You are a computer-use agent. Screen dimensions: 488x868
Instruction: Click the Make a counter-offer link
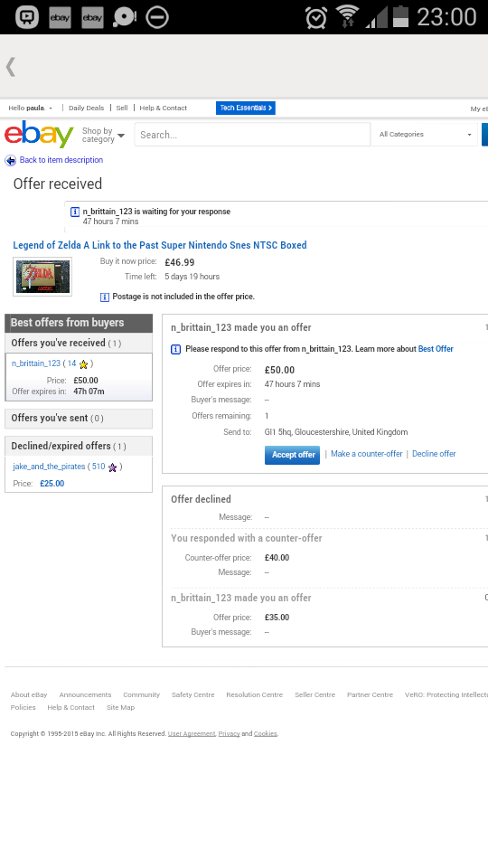pos(367,454)
